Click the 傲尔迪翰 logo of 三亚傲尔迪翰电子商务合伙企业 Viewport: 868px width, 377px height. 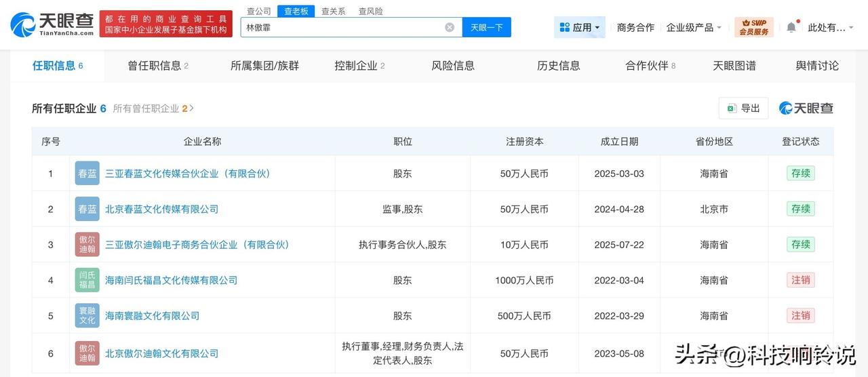coord(87,244)
